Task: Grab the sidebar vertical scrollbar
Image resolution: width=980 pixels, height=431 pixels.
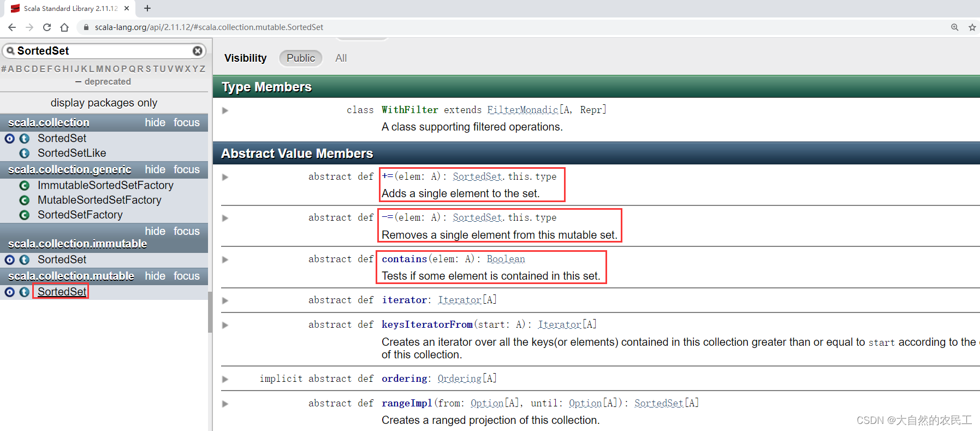Action: tap(210, 312)
